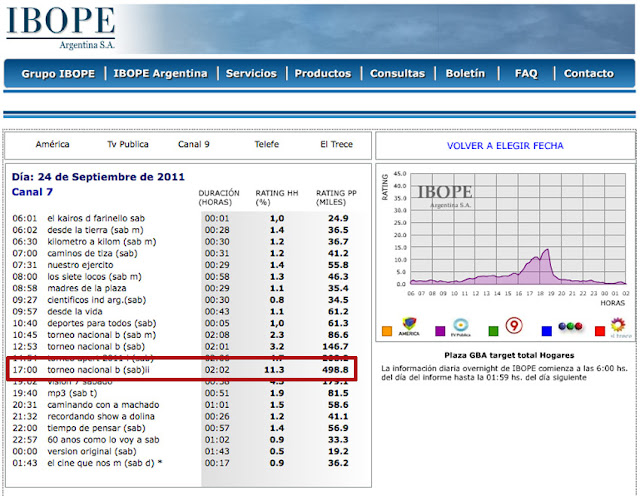The width and height of the screenshot is (640, 496).
Task: Select the madres de la plaza row
Action: pyautogui.click(x=180, y=288)
